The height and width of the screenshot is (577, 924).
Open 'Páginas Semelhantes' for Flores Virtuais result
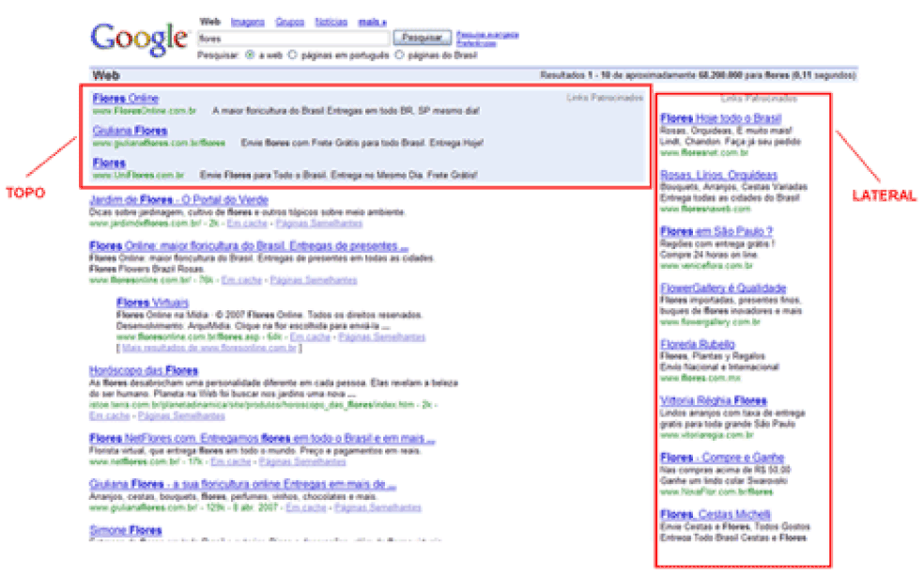tap(382, 337)
